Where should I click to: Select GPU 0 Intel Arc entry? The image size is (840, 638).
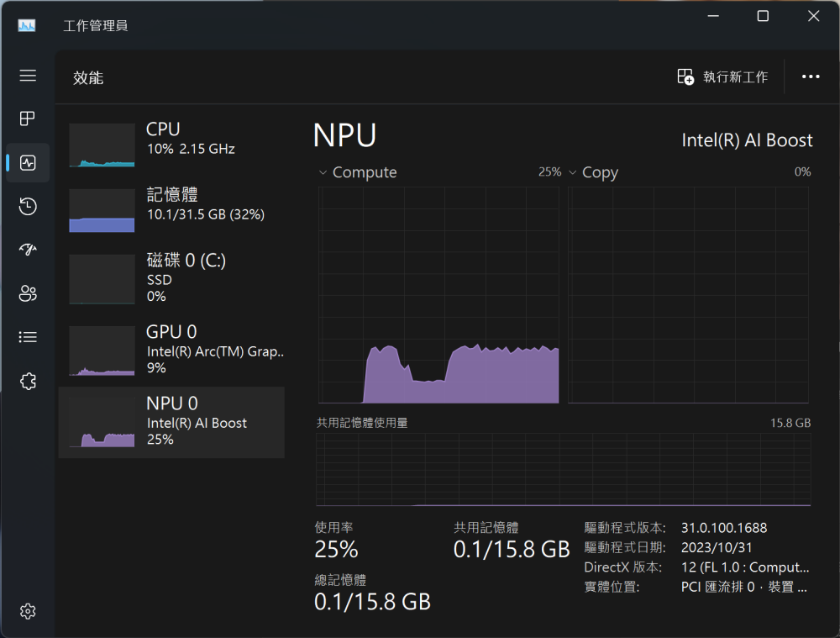pyautogui.click(x=172, y=350)
